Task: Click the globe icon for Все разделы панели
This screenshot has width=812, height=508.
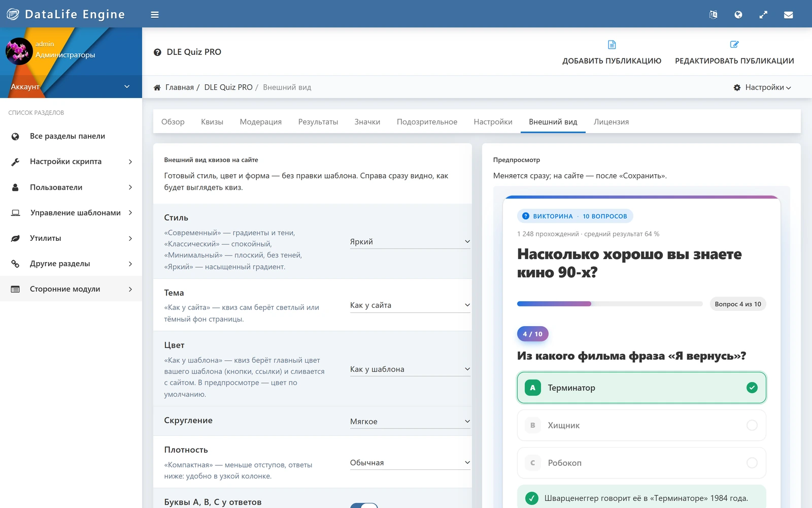Action: [x=15, y=136]
